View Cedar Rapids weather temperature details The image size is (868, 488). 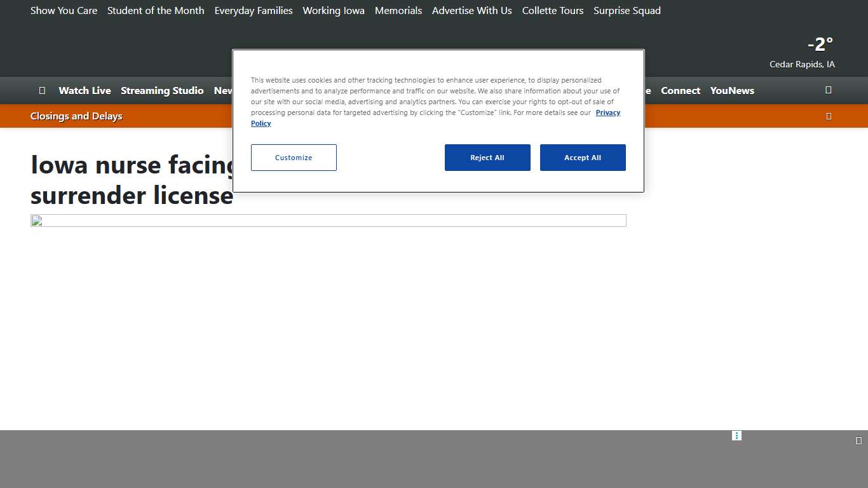click(819, 44)
